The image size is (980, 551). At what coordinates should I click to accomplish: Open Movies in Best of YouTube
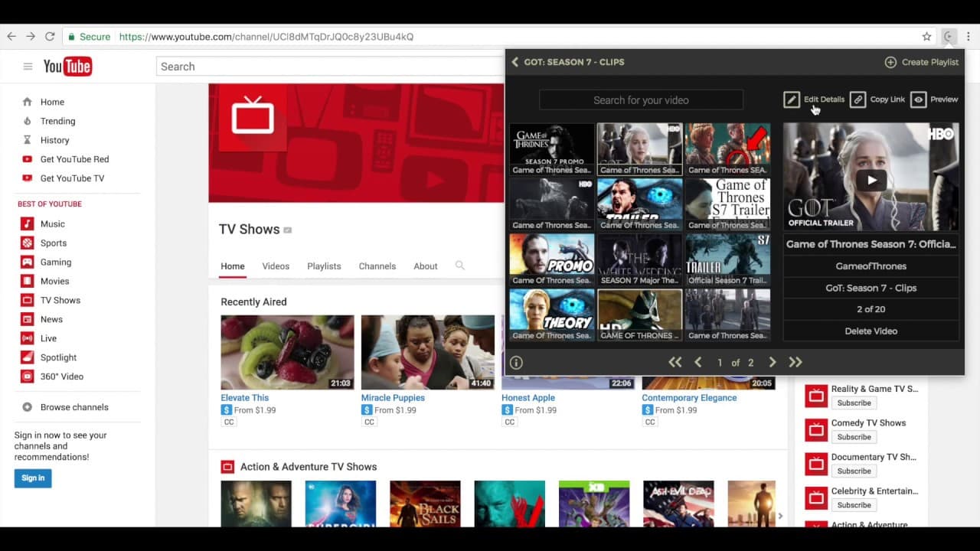(x=54, y=282)
